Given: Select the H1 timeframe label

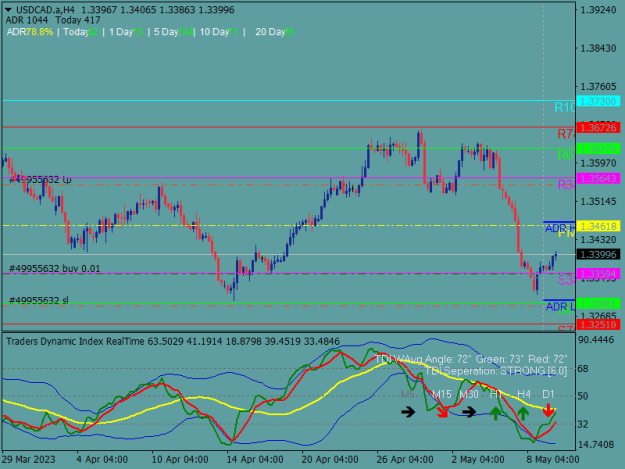Looking at the screenshot, I should pyautogui.click(x=495, y=394).
